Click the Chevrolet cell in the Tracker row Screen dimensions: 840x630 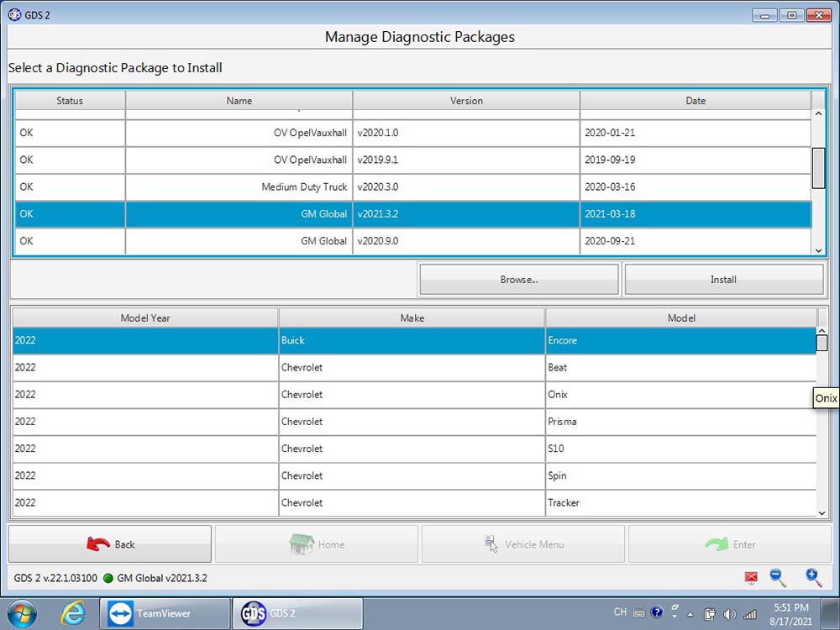click(412, 502)
